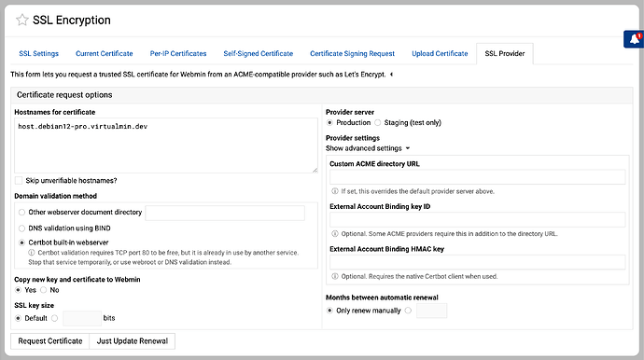Collapse the description arrow after Let's Encrypt text

tap(391, 75)
